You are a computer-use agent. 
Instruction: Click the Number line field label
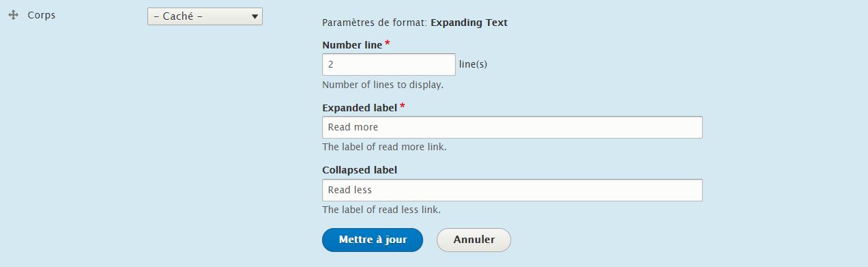coord(352,44)
